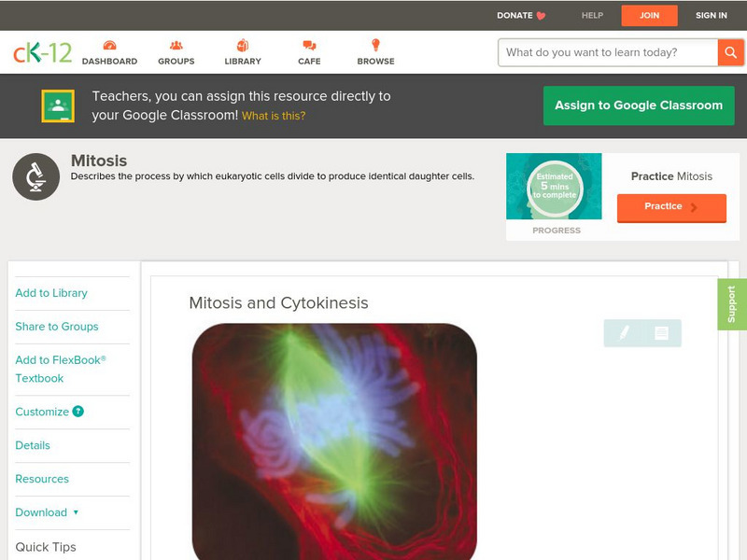
Task: Click the Google Classroom logo icon
Action: tap(58, 105)
